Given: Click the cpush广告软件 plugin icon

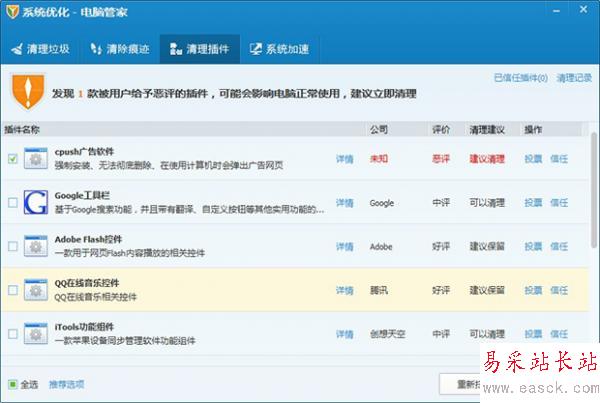Looking at the screenshot, I should click(x=36, y=158).
